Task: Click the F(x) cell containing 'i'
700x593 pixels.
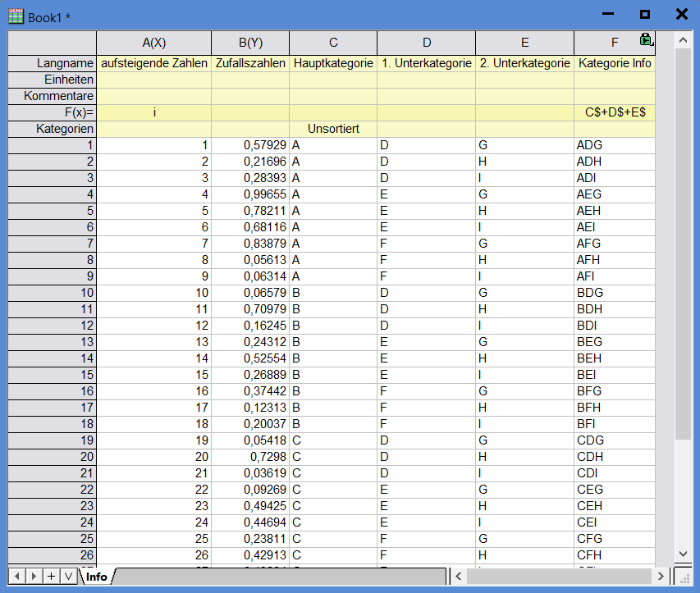Action: tap(154, 112)
